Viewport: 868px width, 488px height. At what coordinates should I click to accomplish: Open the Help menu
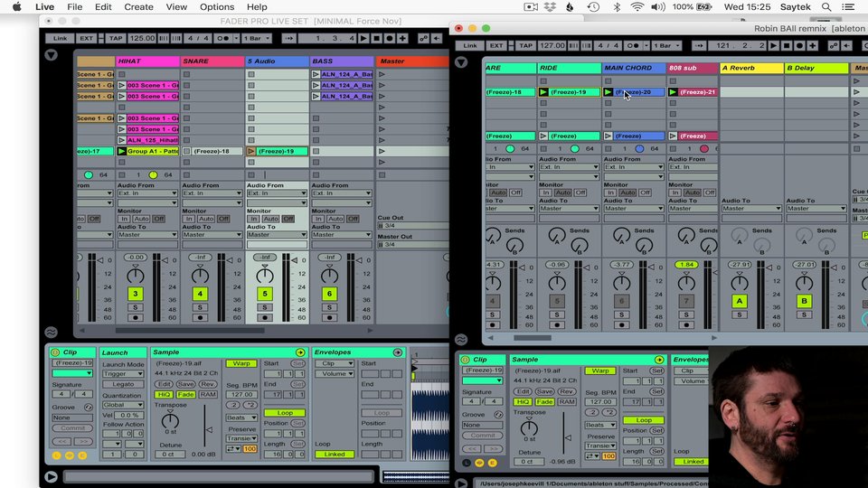click(x=257, y=7)
